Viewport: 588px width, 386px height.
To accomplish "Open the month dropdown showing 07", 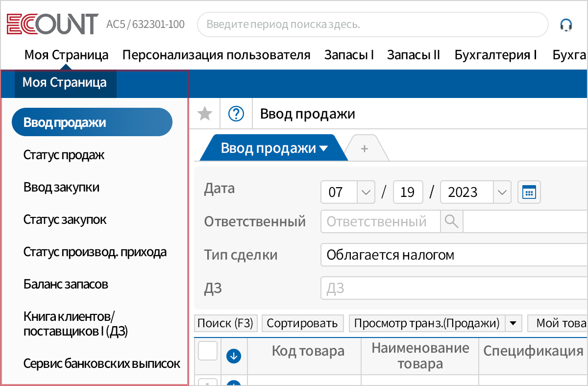I will point(365,192).
